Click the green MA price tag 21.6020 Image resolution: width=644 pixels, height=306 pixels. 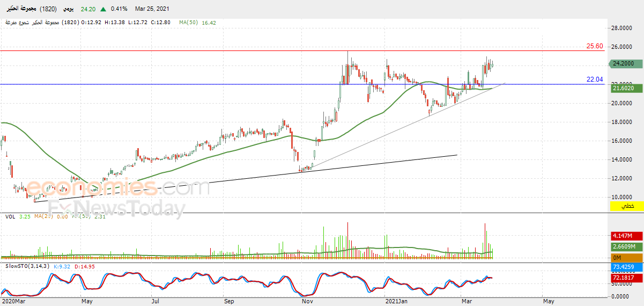click(626, 88)
